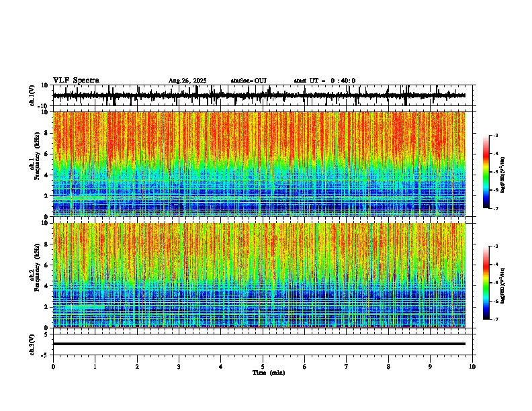Click the "-3" label on ch.1 colorbar
Screen dimensions: 532x411
pos(495,136)
